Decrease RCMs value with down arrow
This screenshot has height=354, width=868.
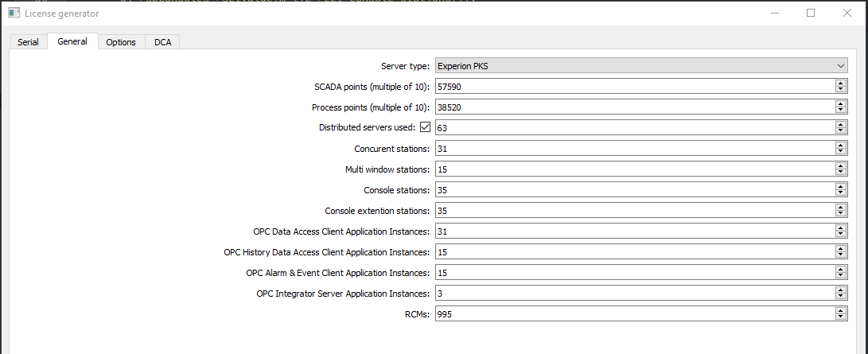tap(841, 317)
